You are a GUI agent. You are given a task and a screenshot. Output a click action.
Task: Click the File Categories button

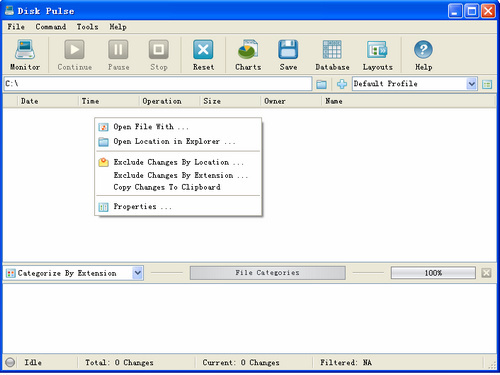[x=267, y=273]
